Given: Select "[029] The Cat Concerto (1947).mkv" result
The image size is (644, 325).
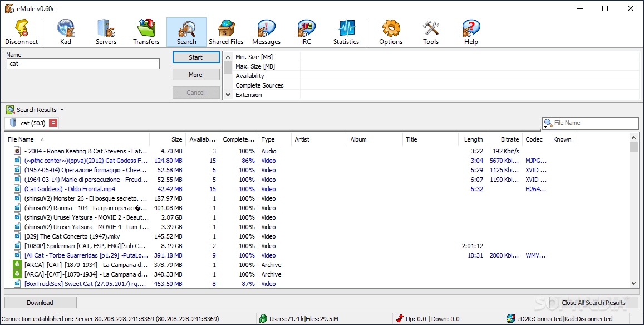Looking at the screenshot, I should (x=317, y=236).
